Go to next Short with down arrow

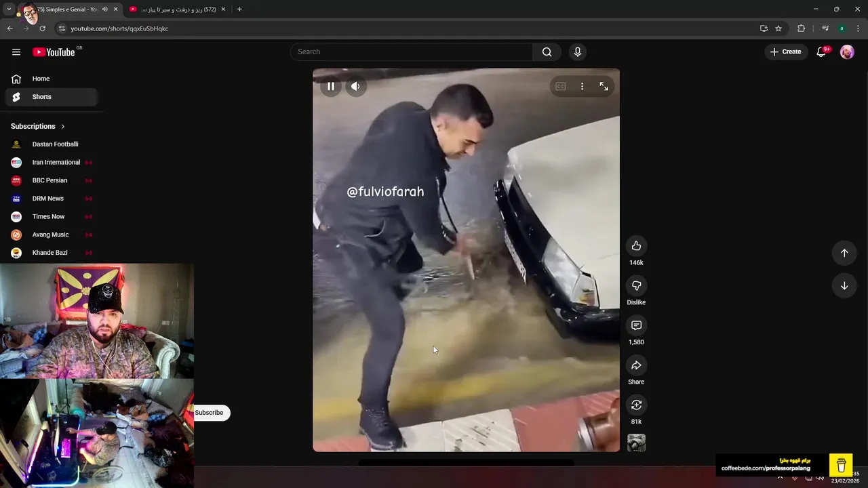tap(844, 285)
